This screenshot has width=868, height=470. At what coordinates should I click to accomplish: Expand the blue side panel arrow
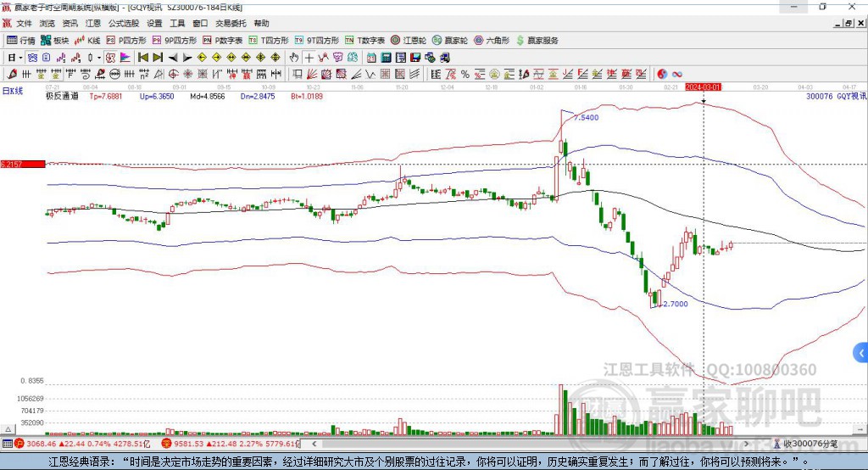(x=861, y=353)
